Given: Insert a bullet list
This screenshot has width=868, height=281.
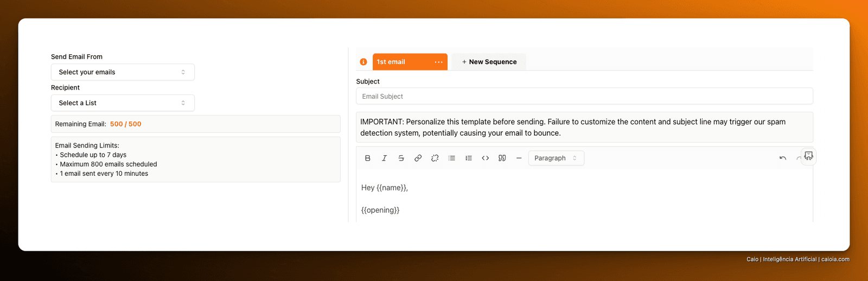Looking at the screenshot, I should pos(451,158).
